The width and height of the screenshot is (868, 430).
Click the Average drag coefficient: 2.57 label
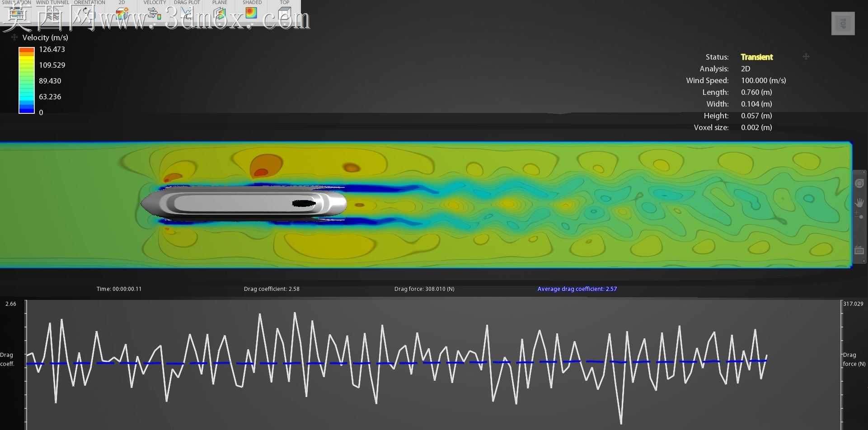click(x=577, y=289)
